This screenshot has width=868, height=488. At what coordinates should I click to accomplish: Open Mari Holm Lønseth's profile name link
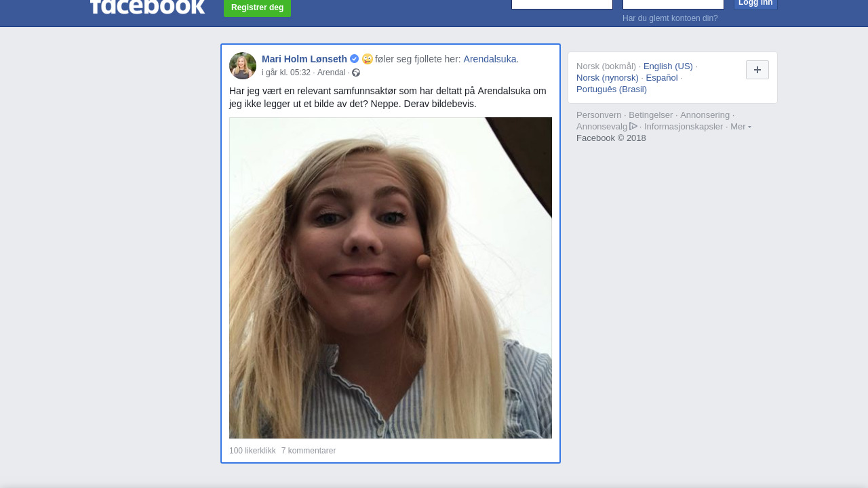coord(304,59)
